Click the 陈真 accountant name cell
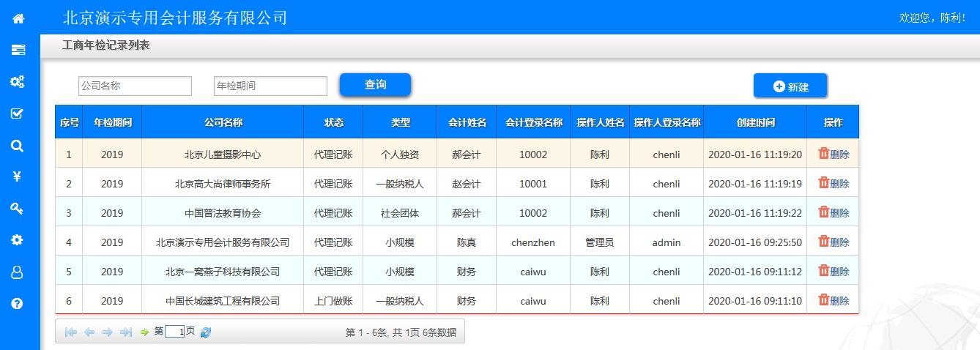 click(x=467, y=242)
